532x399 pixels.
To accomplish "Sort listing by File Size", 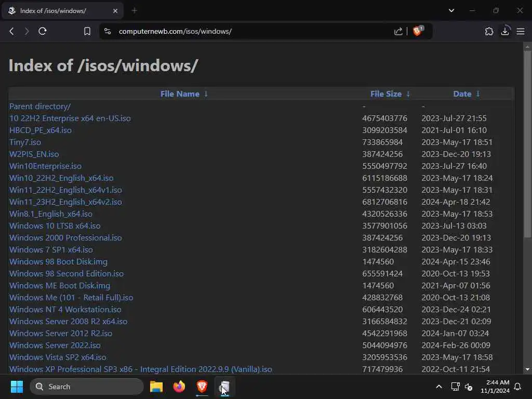I will [386, 94].
